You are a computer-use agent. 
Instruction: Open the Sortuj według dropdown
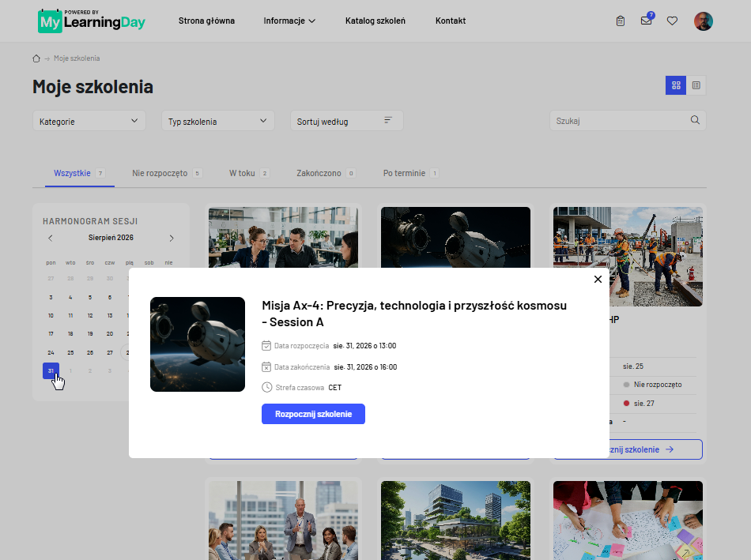click(x=347, y=121)
